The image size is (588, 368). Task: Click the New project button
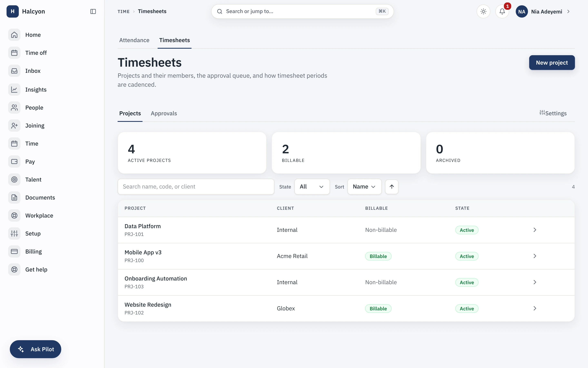tap(552, 63)
